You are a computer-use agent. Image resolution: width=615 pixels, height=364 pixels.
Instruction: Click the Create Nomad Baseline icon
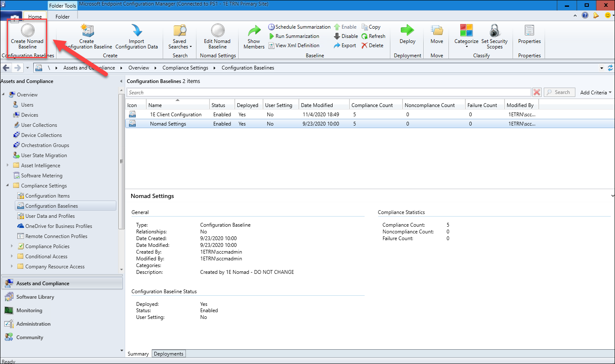[x=27, y=31]
